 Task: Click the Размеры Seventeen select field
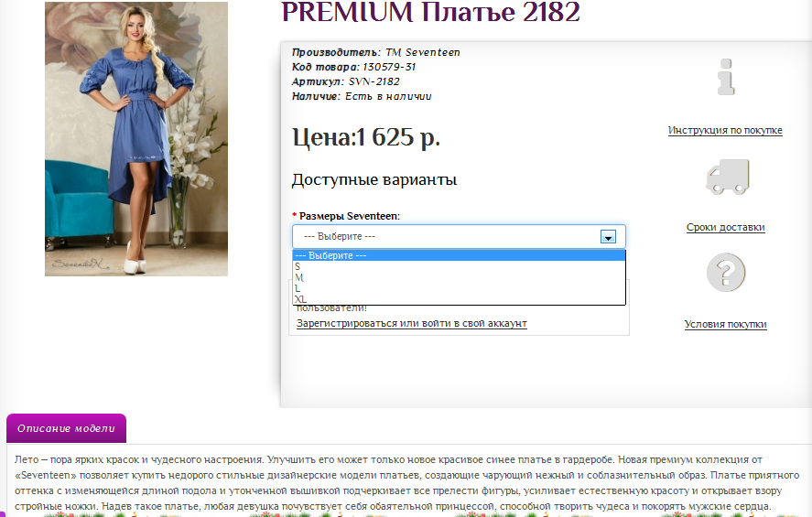(x=459, y=236)
